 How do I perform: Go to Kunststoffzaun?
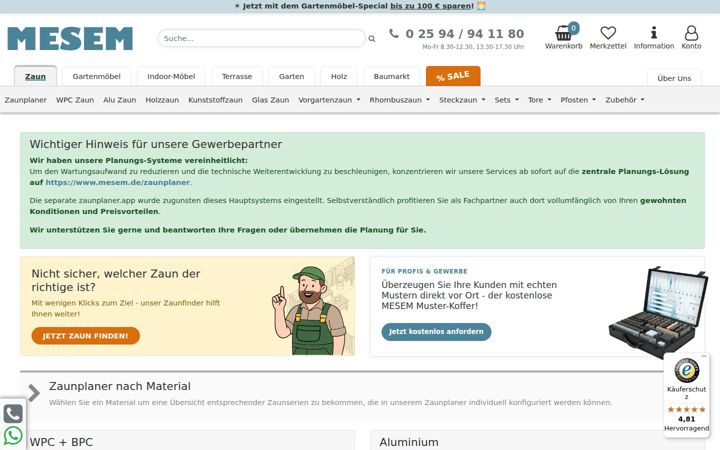(x=215, y=100)
